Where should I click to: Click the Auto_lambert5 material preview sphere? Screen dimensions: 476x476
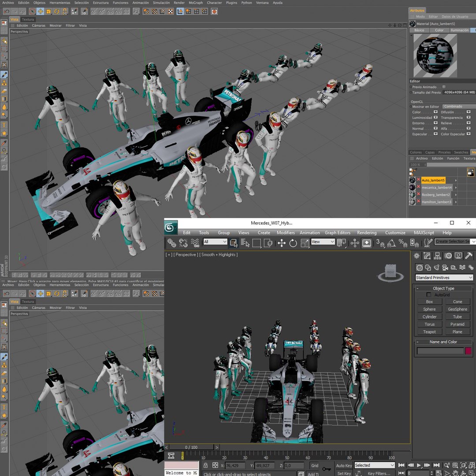[x=435, y=55]
